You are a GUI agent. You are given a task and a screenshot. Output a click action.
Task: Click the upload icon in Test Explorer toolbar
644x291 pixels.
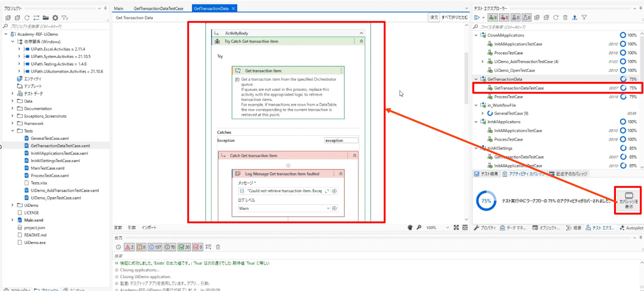pyautogui.click(x=574, y=17)
